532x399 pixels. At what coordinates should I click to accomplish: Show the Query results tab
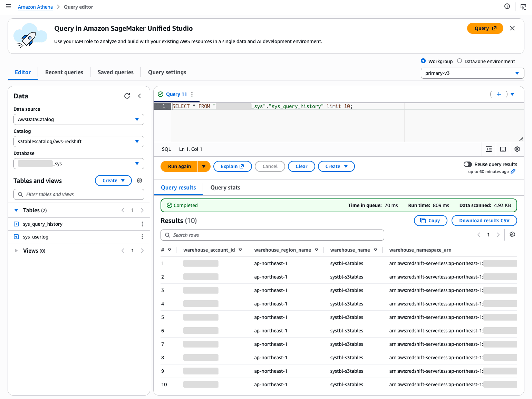178,187
